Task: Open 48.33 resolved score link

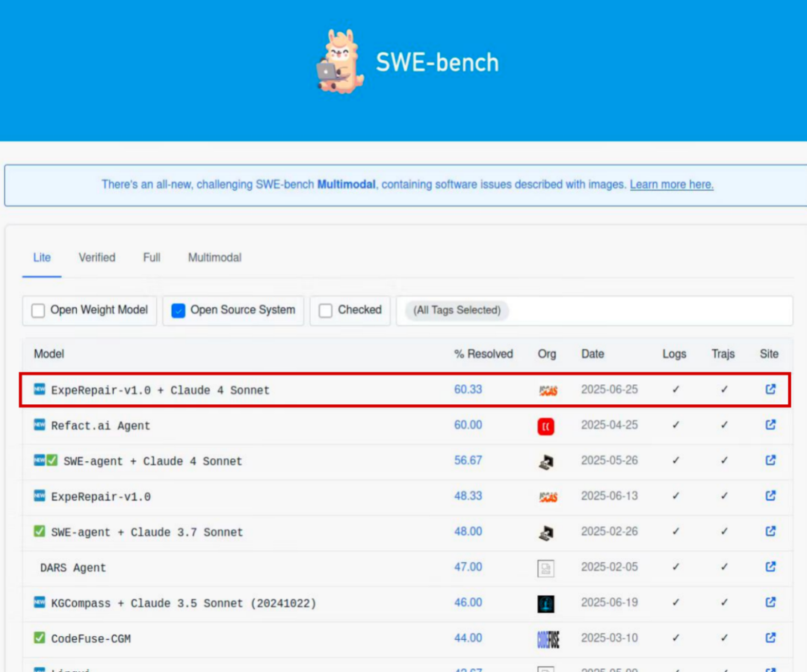Action: (468, 496)
